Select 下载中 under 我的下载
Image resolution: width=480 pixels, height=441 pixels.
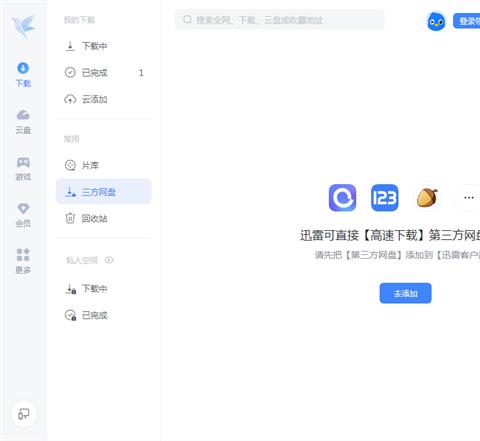click(x=104, y=46)
